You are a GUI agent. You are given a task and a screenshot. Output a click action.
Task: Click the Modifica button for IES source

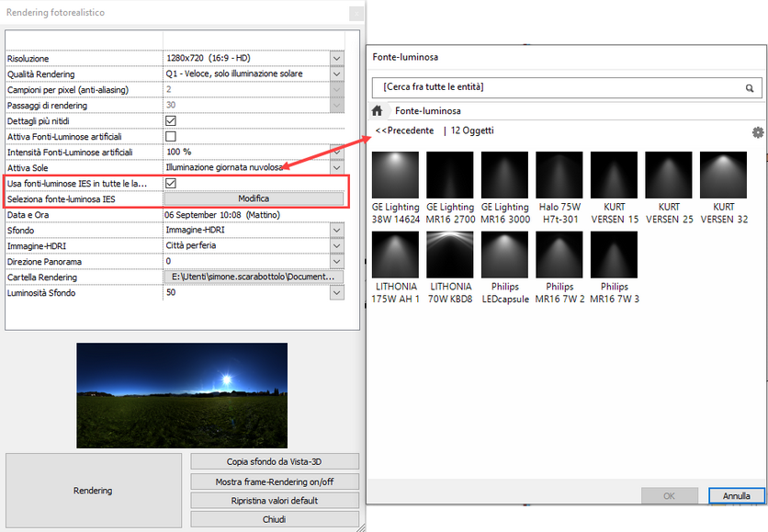pyautogui.click(x=254, y=198)
